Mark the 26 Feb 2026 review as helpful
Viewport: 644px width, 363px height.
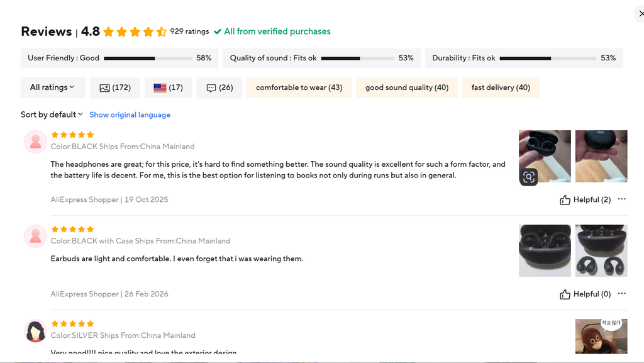coord(585,294)
